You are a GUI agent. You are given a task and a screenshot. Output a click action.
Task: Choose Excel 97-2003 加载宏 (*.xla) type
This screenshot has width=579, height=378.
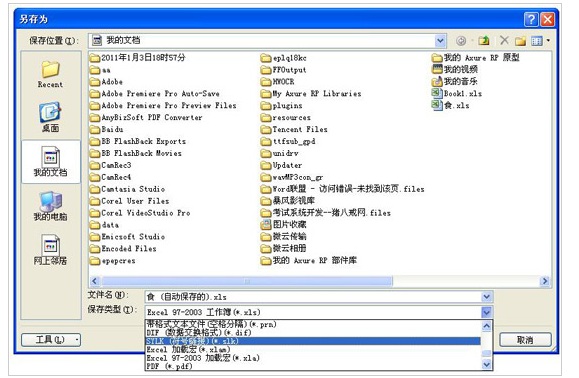(x=313, y=358)
